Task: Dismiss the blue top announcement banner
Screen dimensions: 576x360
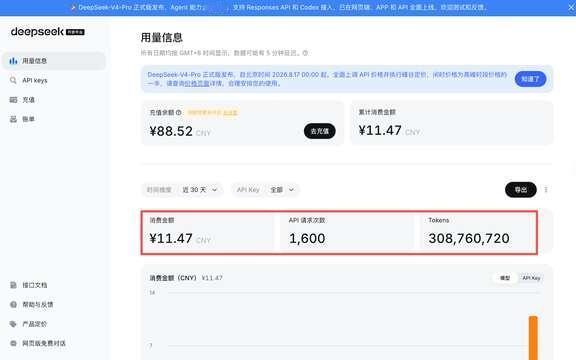Action: [x=572, y=7]
